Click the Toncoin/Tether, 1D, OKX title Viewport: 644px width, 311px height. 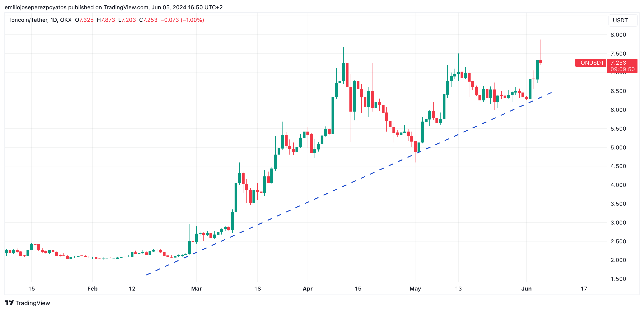coord(40,20)
